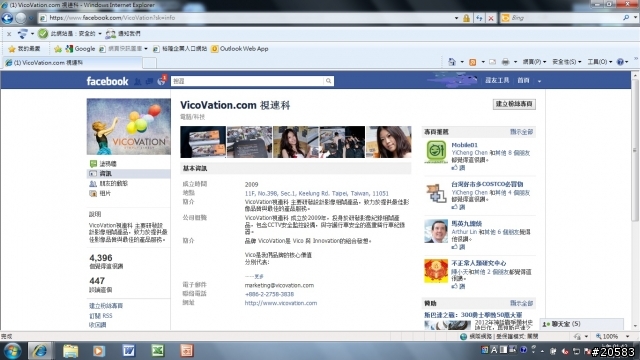
Task: Launch Windows Media Player from taskbar
Action: (98, 351)
